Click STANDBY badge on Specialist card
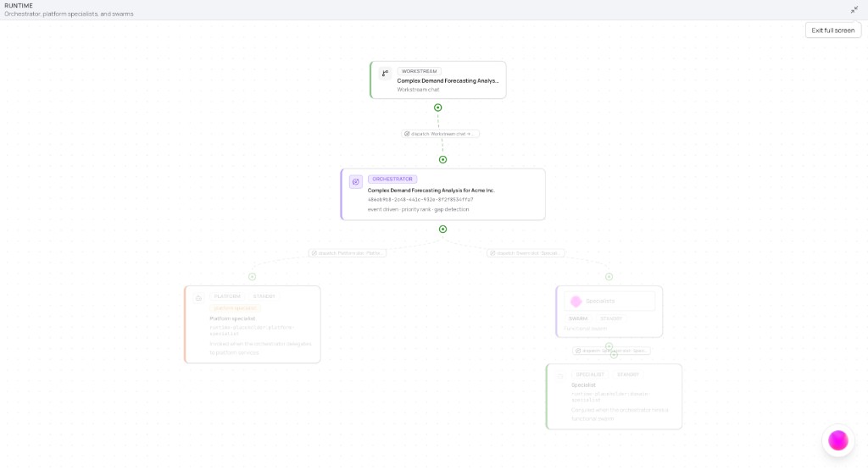Image resolution: width=868 pixels, height=470 pixels. [628, 374]
